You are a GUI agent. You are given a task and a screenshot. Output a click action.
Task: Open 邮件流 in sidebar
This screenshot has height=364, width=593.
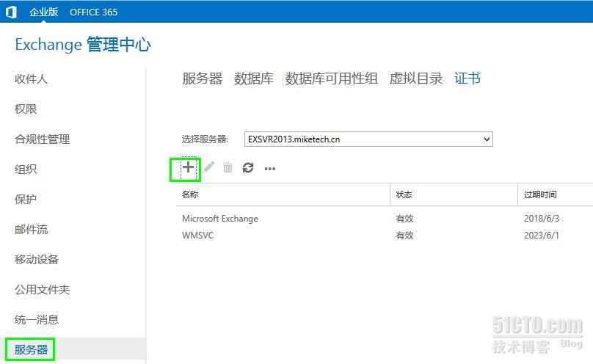pyautogui.click(x=32, y=230)
